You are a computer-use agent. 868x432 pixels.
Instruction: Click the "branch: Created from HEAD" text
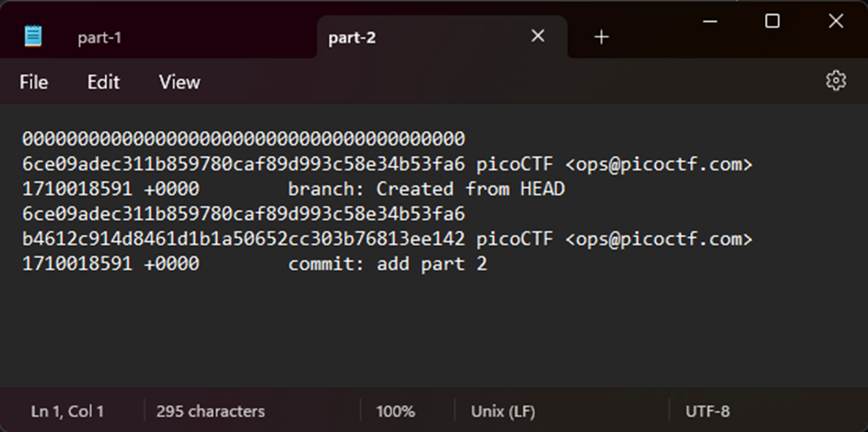point(426,189)
